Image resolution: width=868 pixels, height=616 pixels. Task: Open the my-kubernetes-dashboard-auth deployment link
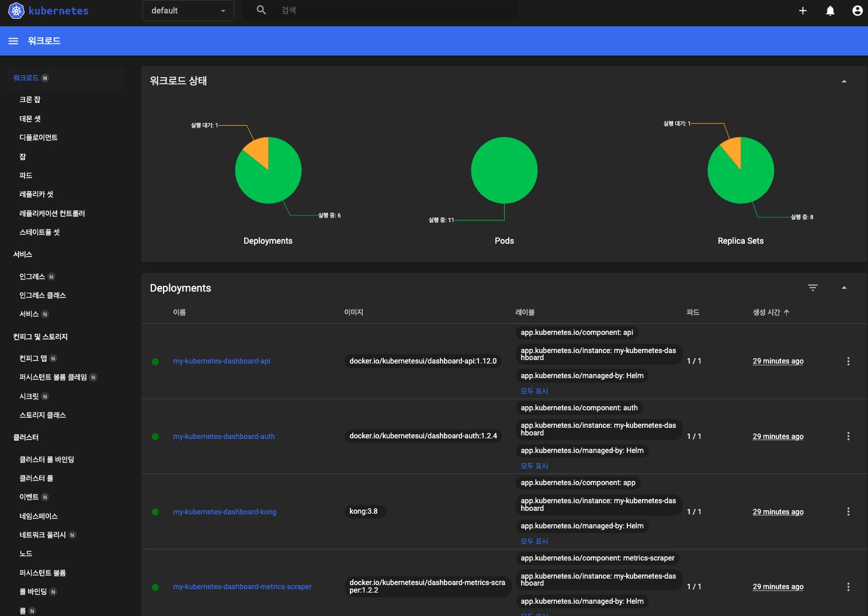[x=224, y=437]
